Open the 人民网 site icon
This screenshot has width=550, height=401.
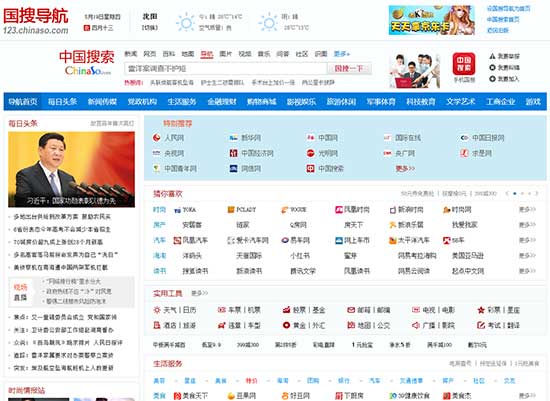(x=156, y=138)
